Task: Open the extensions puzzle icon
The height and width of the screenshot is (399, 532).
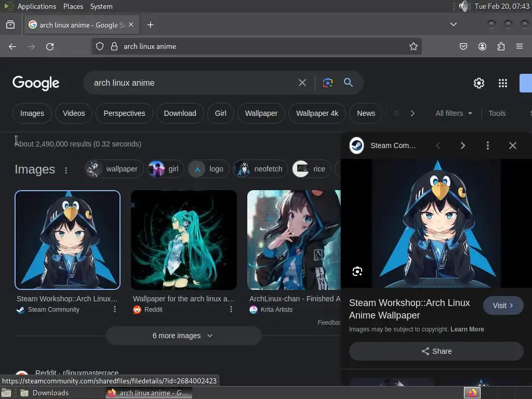Action: click(x=501, y=46)
